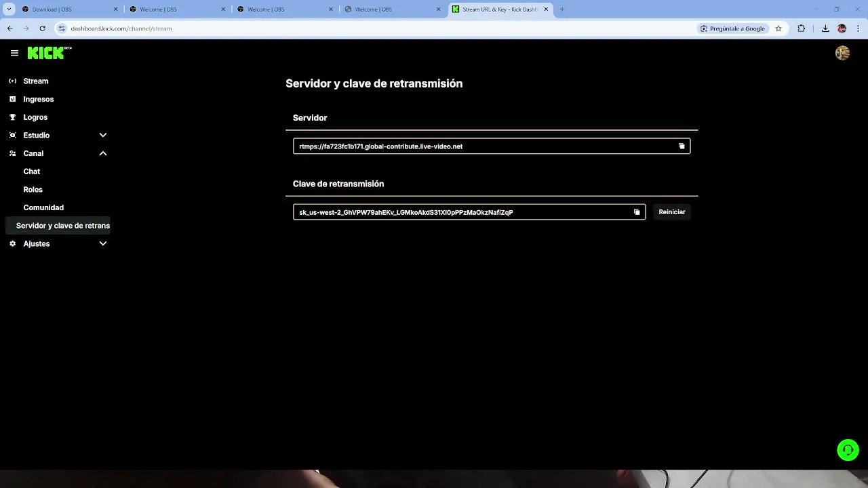
Task: Click Pregúntale a Google button
Action: (732, 28)
